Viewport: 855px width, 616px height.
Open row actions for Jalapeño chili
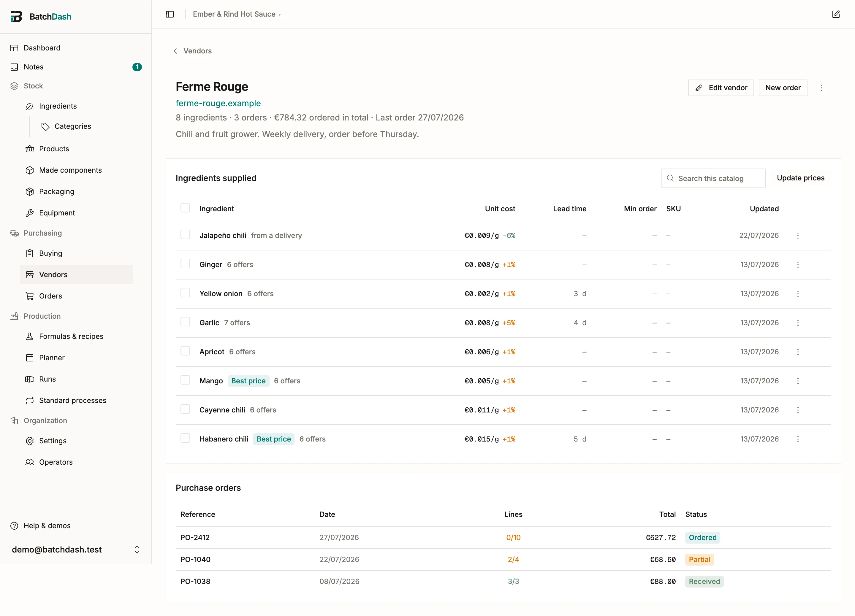tap(798, 236)
